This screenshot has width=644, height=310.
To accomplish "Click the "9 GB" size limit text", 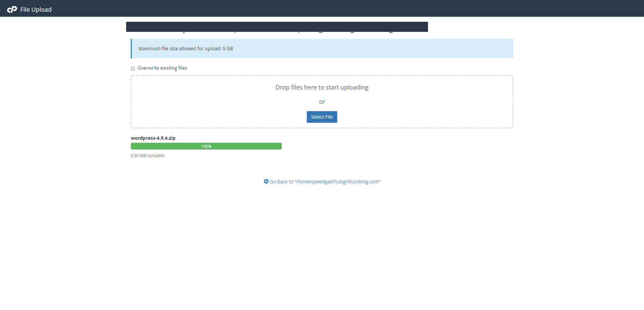I will [x=228, y=49].
